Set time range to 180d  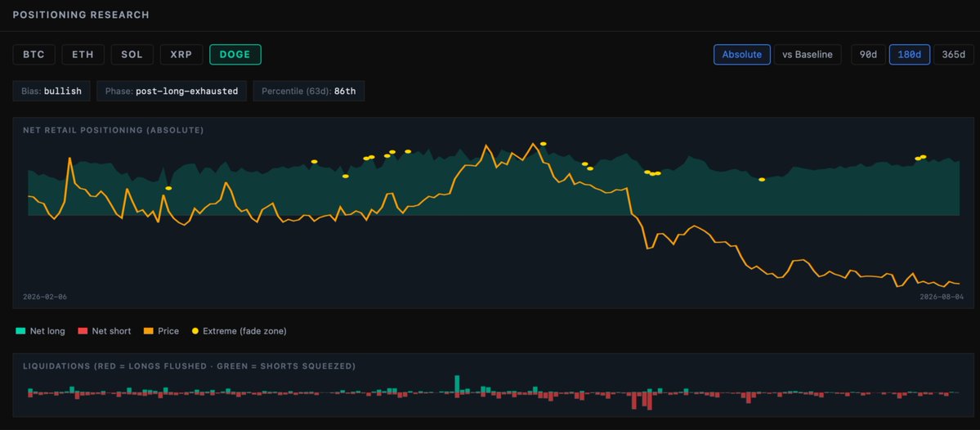(910, 55)
